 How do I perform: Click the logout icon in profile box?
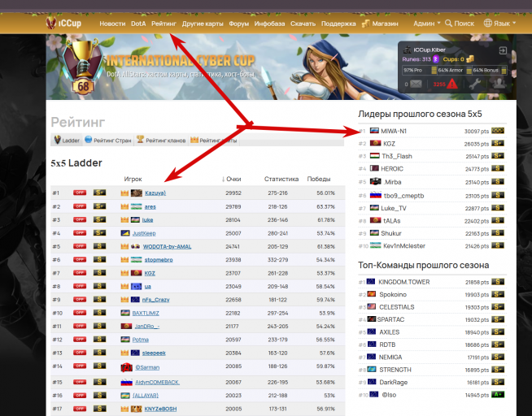[x=503, y=51]
